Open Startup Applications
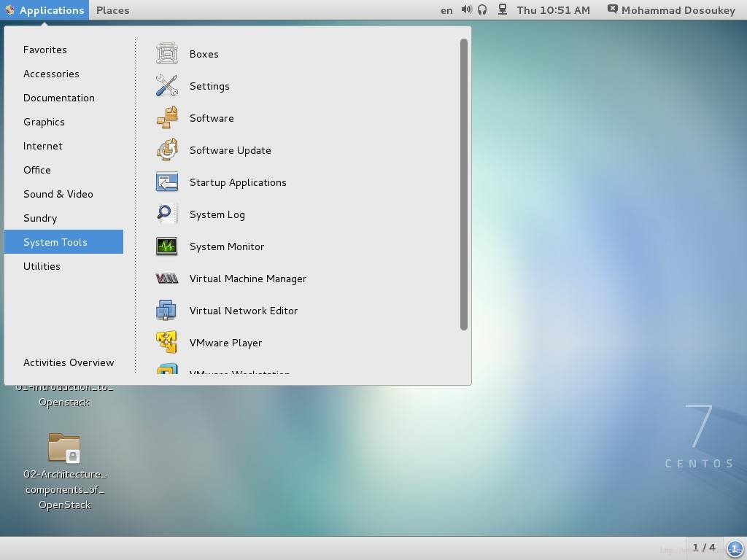Screen dimensions: 747x560 (x=238, y=182)
